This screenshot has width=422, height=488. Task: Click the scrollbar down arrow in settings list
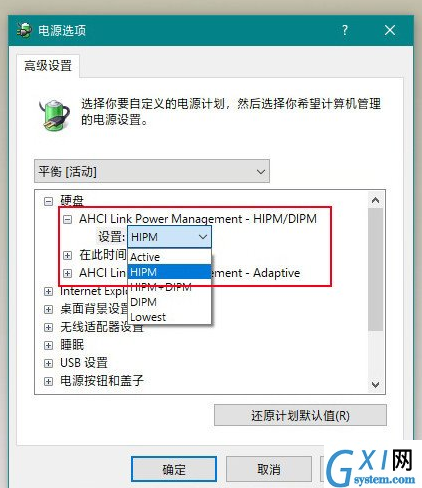tap(376, 385)
